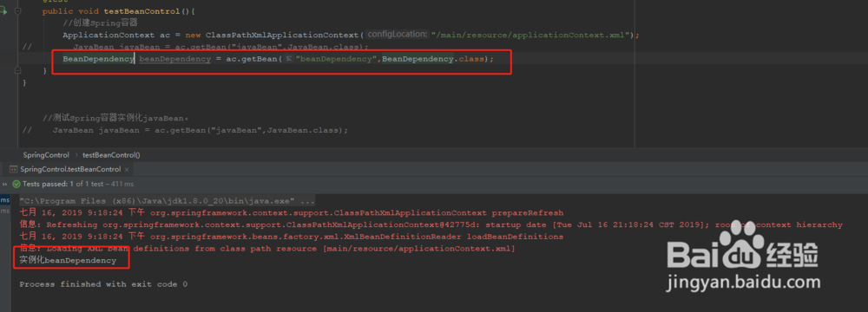Click fold end marker beside closing brace
This screenshot has width=868, height=312.
17,71
